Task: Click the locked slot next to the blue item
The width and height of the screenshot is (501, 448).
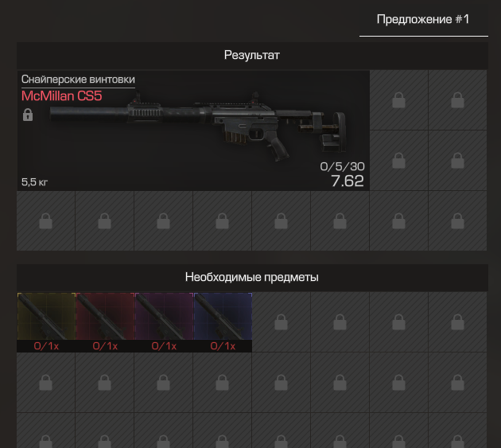Action: coord(282,322)
